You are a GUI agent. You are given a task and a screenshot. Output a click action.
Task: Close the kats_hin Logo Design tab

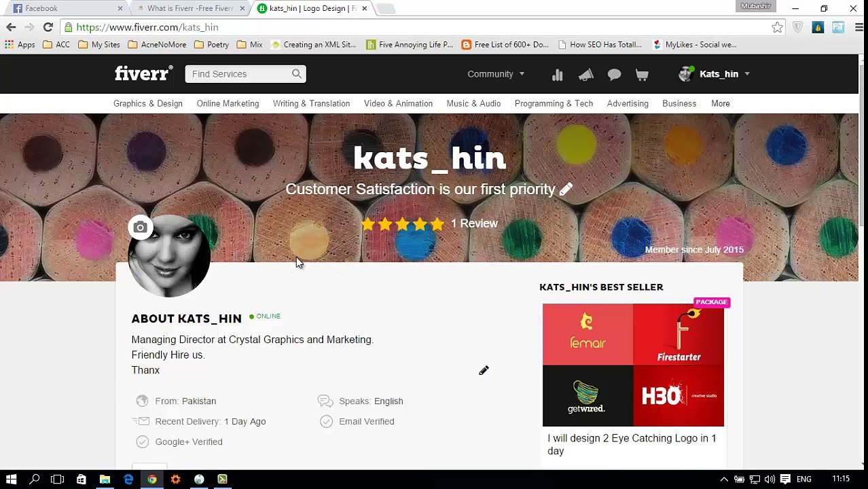[x=364, y=8]
